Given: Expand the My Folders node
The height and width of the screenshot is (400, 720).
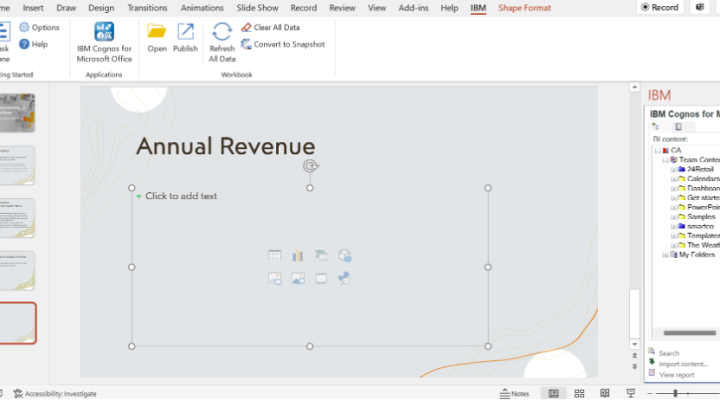Looking at the screenshot, I should point(665,255).
